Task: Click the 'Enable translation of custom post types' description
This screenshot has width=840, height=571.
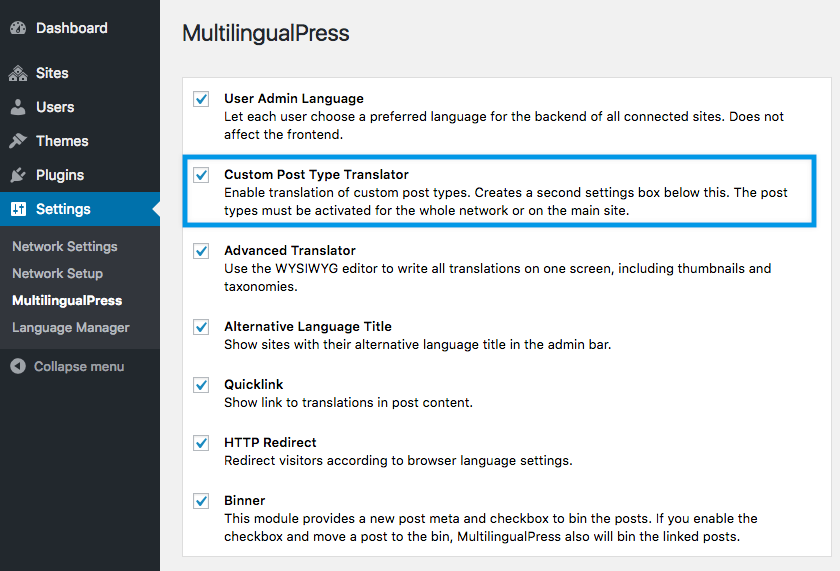Action: point(506,201)
